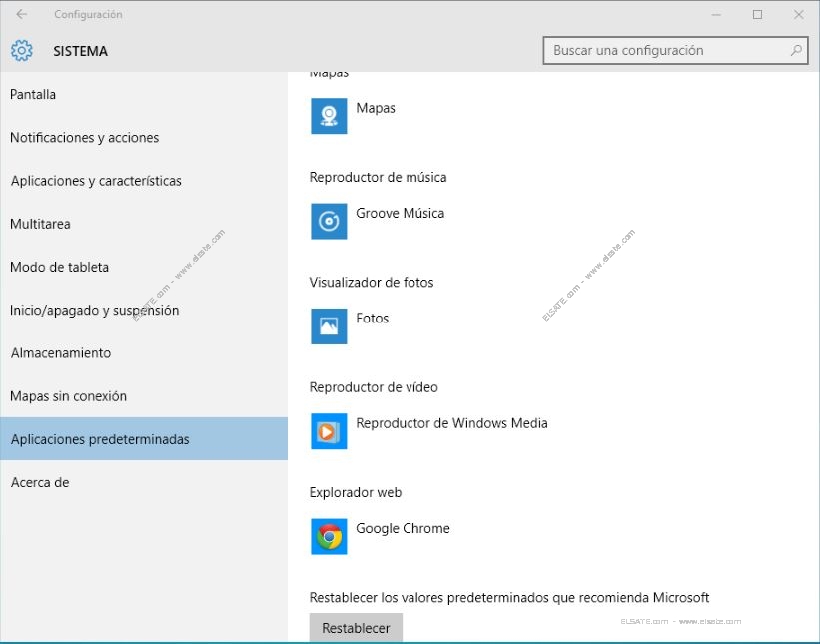Open Acerca de section
The image size is (820, 644).
coord(144,482)
